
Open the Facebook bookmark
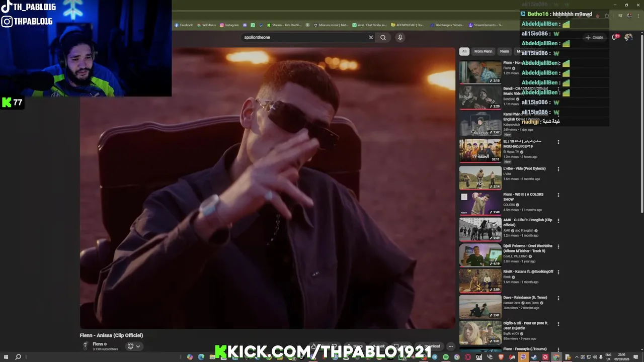click(x=184, y=25)
